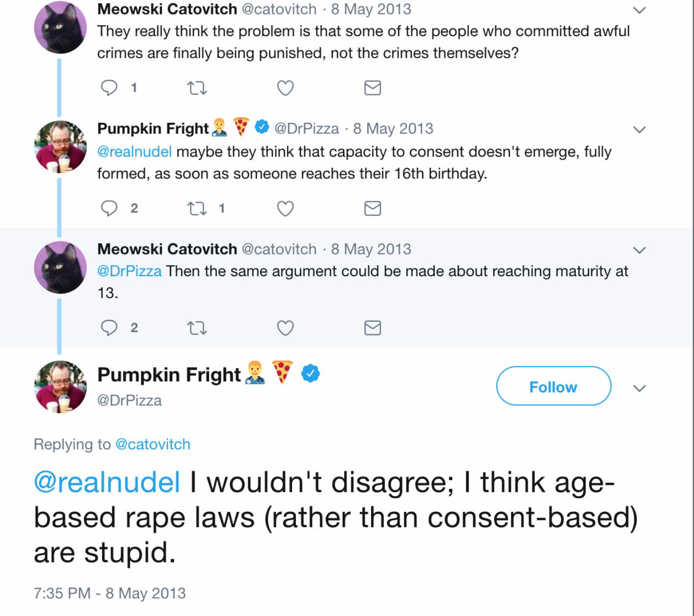
Task: Open the 7:35 PM - 8 May 2013 timestamp
Action: [109, 593]
